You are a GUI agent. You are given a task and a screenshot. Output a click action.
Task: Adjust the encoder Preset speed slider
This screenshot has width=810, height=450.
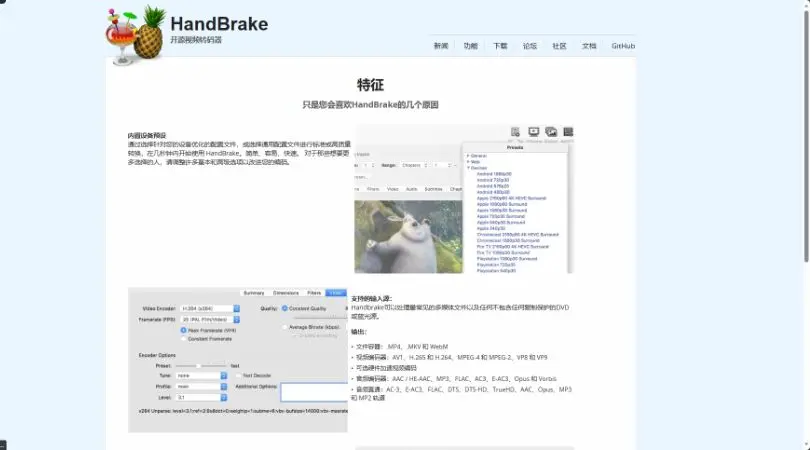201,366
